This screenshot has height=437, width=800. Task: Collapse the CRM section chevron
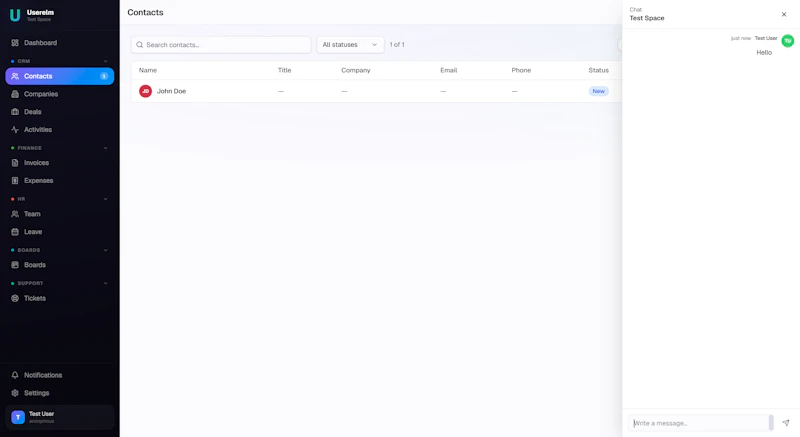click(106, 61)
